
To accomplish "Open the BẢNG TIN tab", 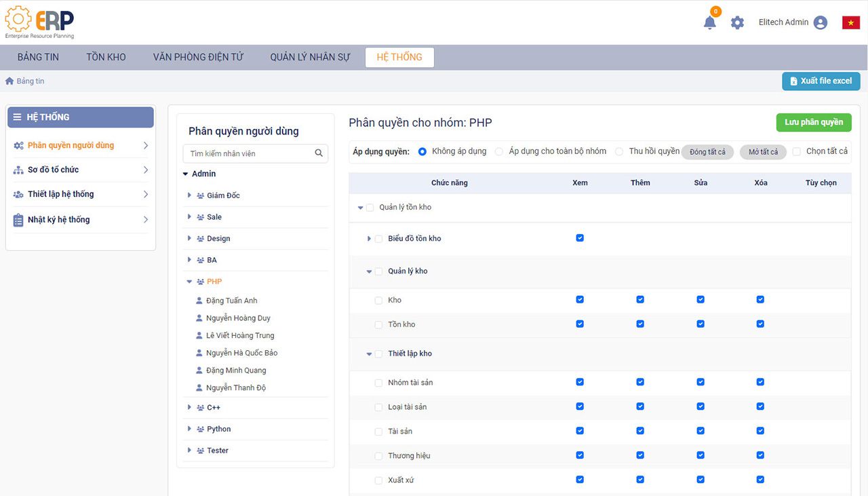I will (x=39, y=57).
